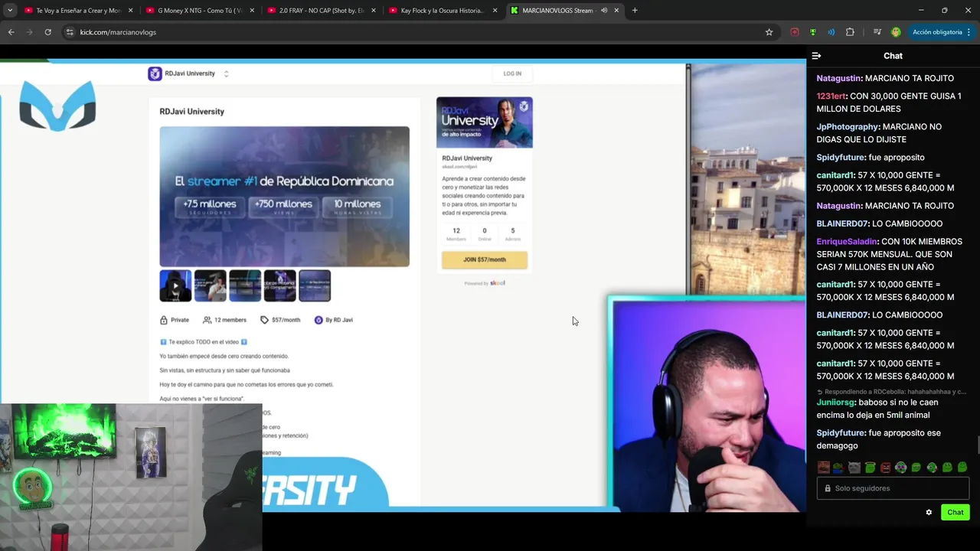
Task: Switch to '2.0 FRAY - NO CAP' tab
Action: click(x=321, y=11)
